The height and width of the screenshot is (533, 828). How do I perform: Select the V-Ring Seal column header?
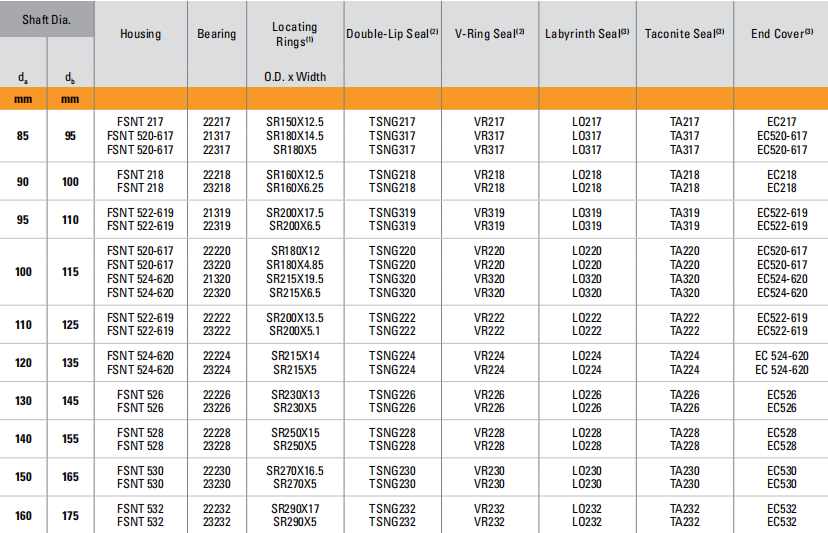pos(489,34)
